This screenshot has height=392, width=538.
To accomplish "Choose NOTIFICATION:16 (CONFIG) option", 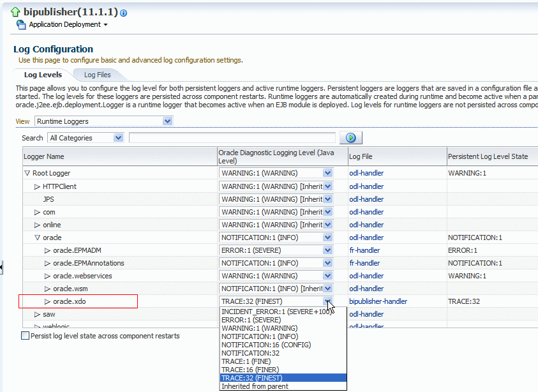I will click(283, 345).
